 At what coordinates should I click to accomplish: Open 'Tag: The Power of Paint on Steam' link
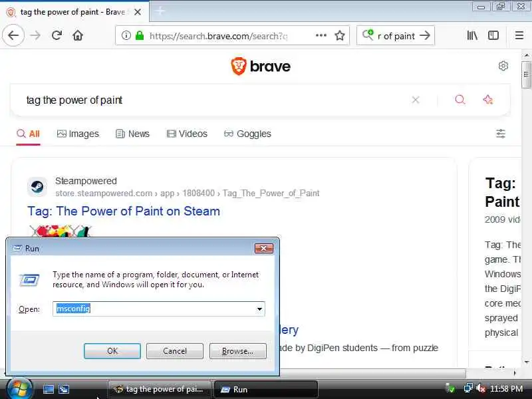(x=124, y=211)
